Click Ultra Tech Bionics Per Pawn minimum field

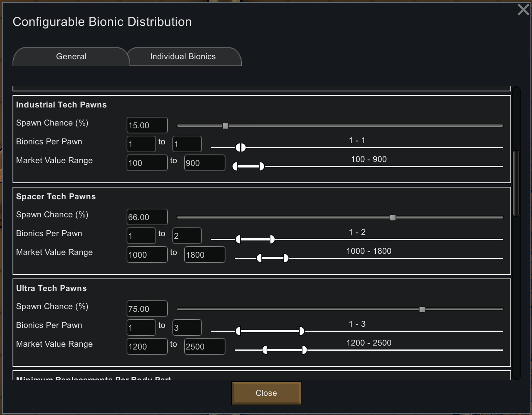click(x=141, y=328)
